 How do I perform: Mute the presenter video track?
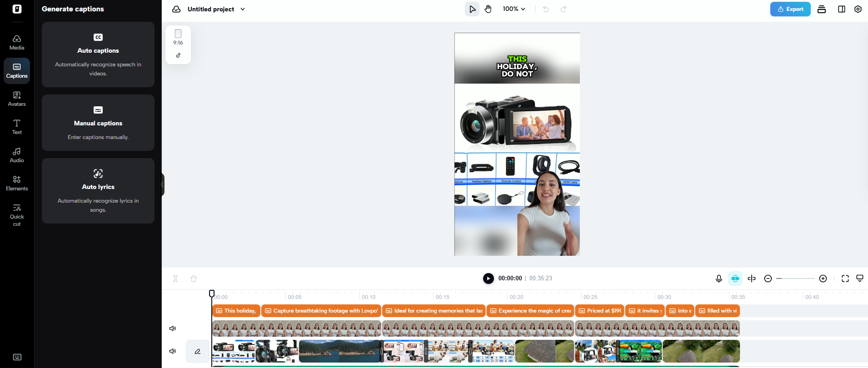point(173,328)
